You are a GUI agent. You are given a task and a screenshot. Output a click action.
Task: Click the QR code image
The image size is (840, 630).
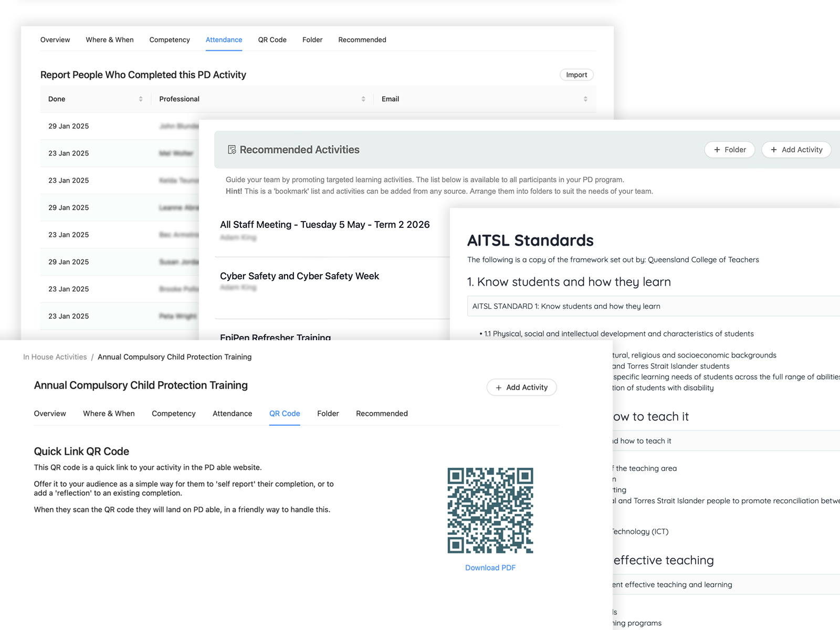490,510
